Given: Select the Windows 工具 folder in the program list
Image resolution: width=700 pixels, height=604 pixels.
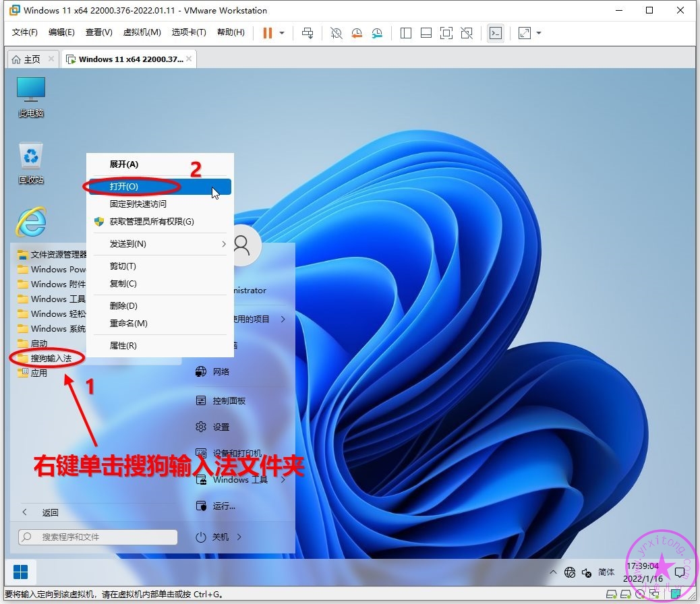Looking at the screenshot, I should [x=51, y=299].
